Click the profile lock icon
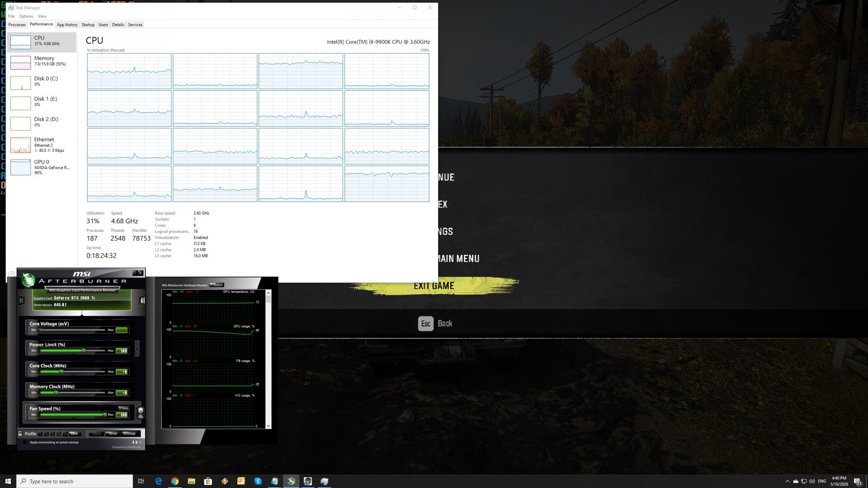Viewport: 868px width, 488px height. coord(20,433)
